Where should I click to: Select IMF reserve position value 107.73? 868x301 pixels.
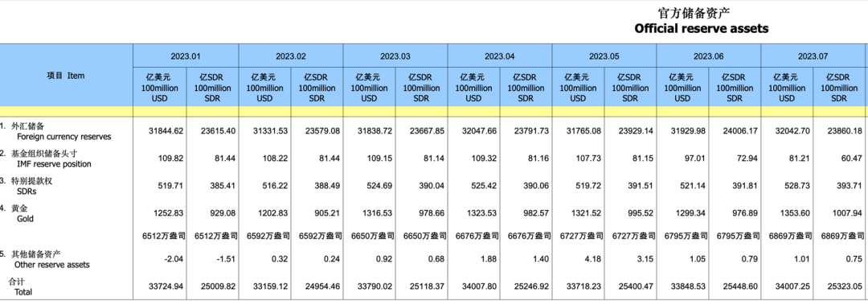pyautogui.click(x=591, y=159)
